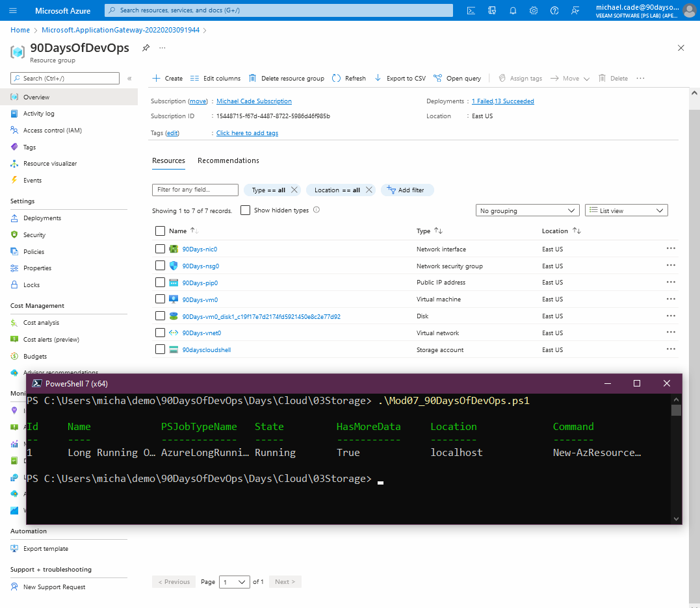Click Export to CSV

coord(400,79)
